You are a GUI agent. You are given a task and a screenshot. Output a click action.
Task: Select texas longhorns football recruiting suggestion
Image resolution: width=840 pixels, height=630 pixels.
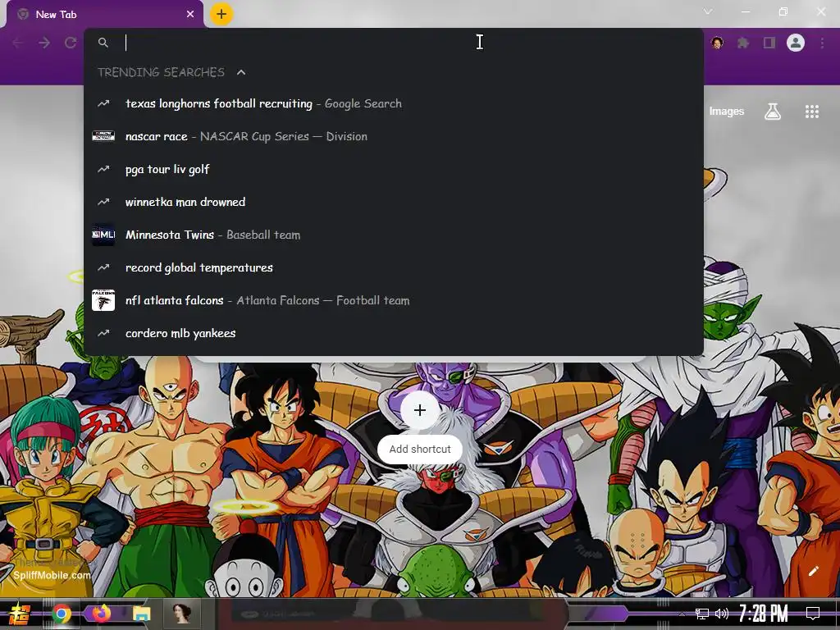394,103
